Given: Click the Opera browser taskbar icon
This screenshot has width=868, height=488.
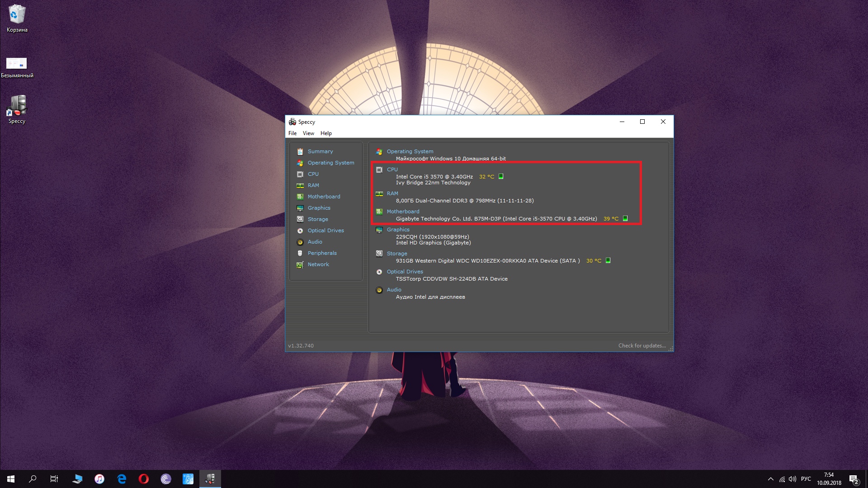Looking at the screenshot, I should pos(144,479).
